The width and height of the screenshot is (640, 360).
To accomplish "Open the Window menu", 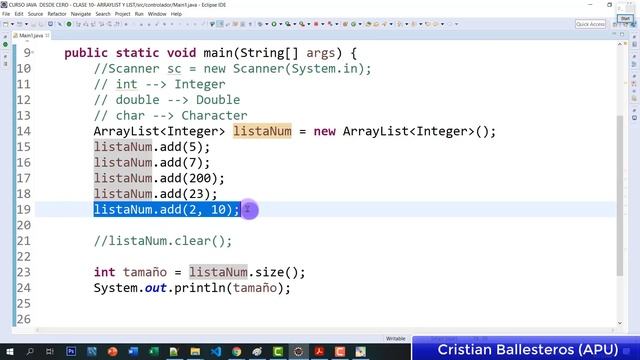I will [157, 14].
